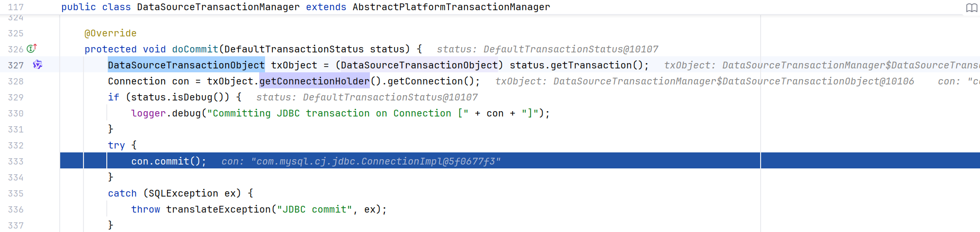
Task: Click the con ConnectionImpl@5f0677f3 inline value
Action: [x=361, y=161]
